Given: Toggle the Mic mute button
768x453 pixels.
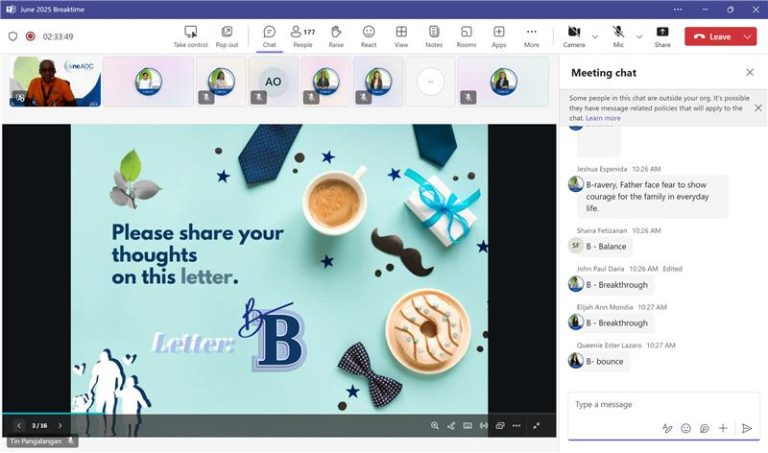Looking at the screenshot, I should (x=619, y=37).
